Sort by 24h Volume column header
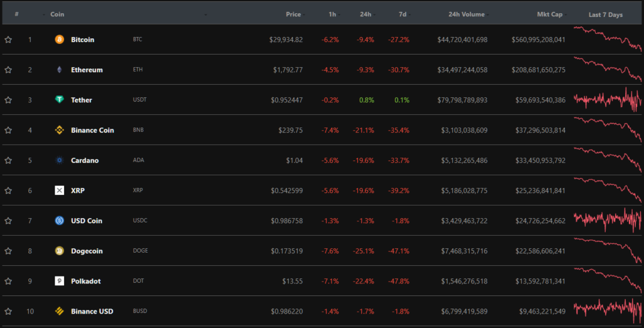The height and width of the screenshot is (328, 644). 465,14
